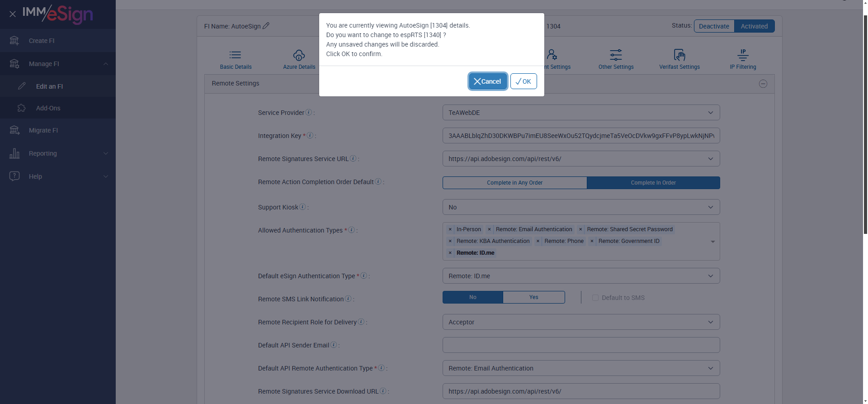This screenshot has width=868, height=404.
Task: Click info icon beside Default eSign Authentication Type
Action: [x=363, y=276]
